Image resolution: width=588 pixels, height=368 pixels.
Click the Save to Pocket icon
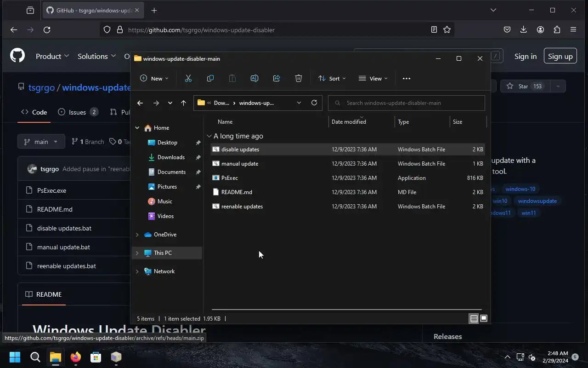(507, 29)
